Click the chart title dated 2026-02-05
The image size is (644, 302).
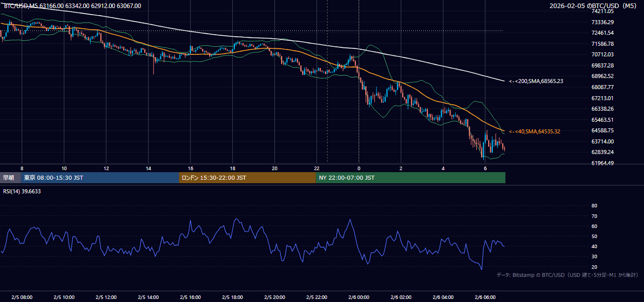(x=594, y=6)
